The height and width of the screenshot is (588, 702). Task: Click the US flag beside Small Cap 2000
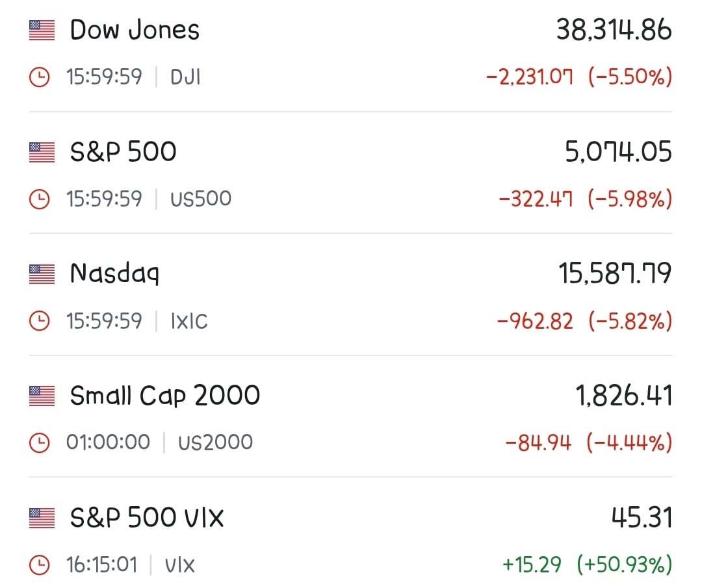[42, 396]
